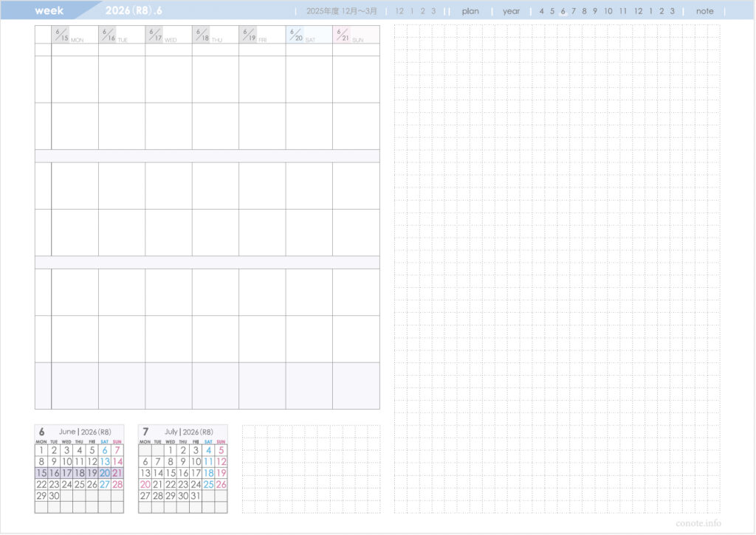Click the July 2026 mini calendar title
Image resolution: width=756 pixels, height=535 pixels.
pyautogui.click(x=188, y=432)
